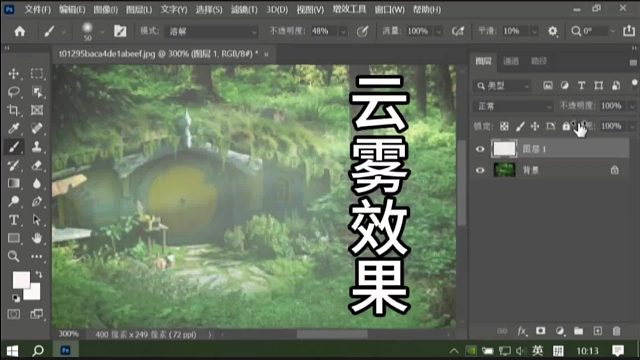Select the Hand tool
Viewport: 640px width, 360px height.
point(37,238)
